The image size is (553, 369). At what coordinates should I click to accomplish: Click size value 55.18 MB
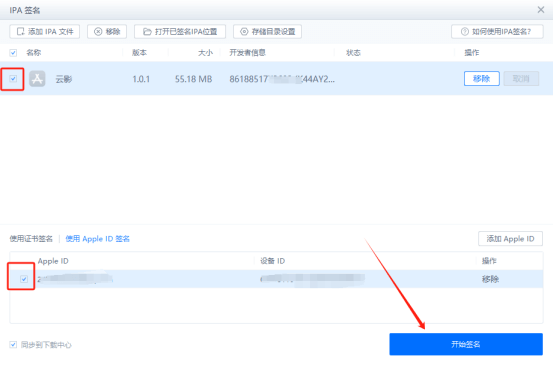coord(194,79)
